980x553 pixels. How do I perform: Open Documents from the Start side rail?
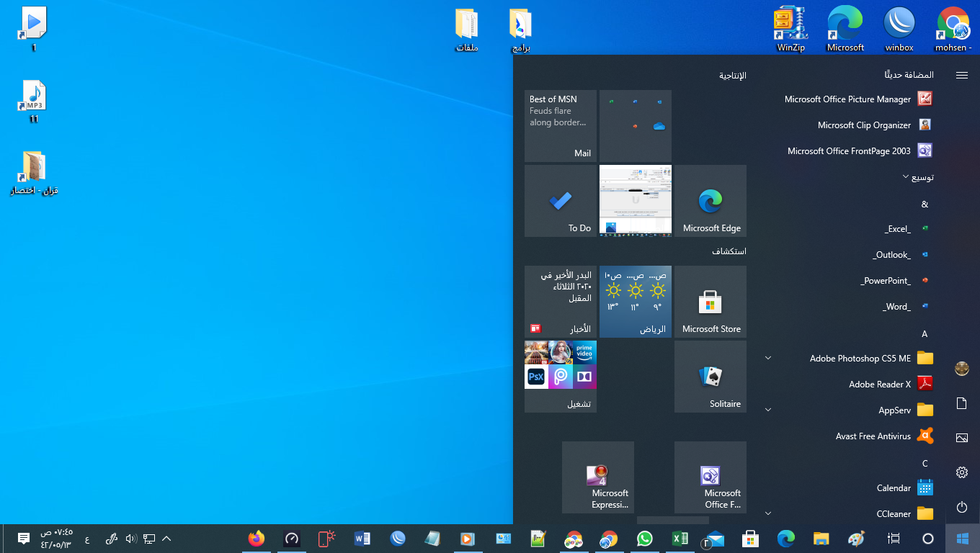click(962, 403)
